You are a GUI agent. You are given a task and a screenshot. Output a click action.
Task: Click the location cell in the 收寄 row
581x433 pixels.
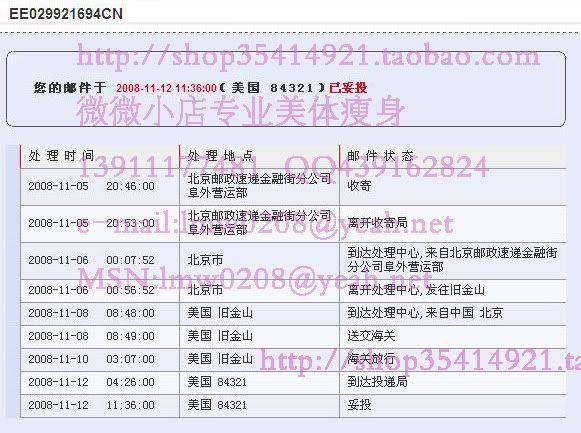tap(259, 186)
